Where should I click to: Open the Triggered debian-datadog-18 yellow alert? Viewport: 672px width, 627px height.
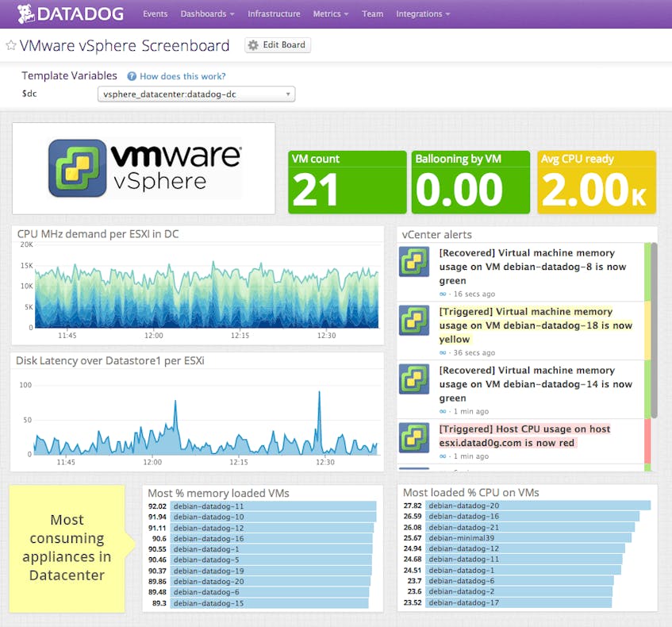pyautogui.click(x=536, y=325)
